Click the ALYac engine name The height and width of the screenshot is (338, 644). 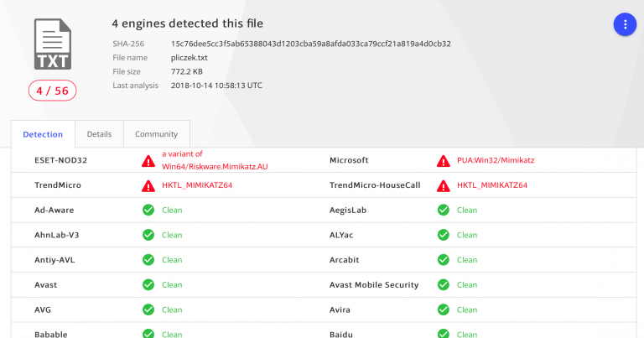[341, 235]
